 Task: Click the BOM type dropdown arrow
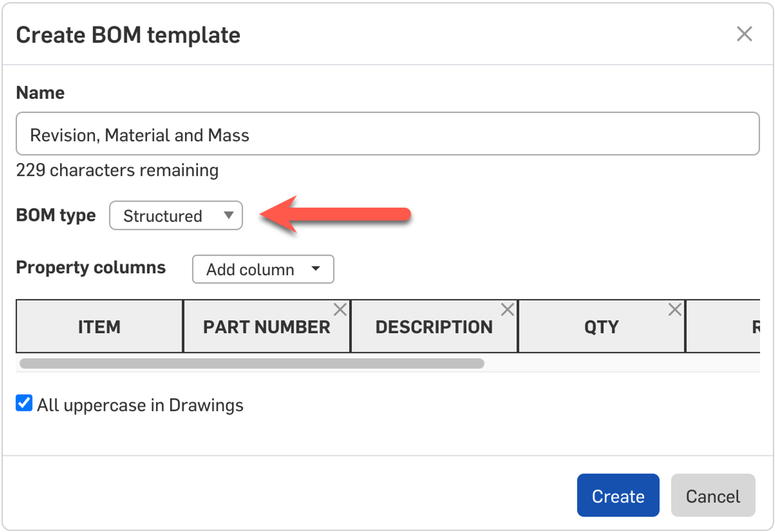point(229,216)
